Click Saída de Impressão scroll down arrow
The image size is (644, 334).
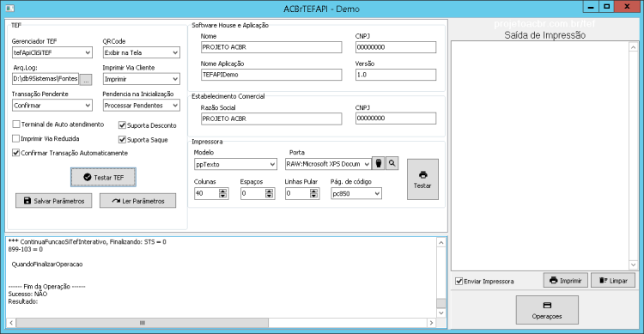point(633,265)
